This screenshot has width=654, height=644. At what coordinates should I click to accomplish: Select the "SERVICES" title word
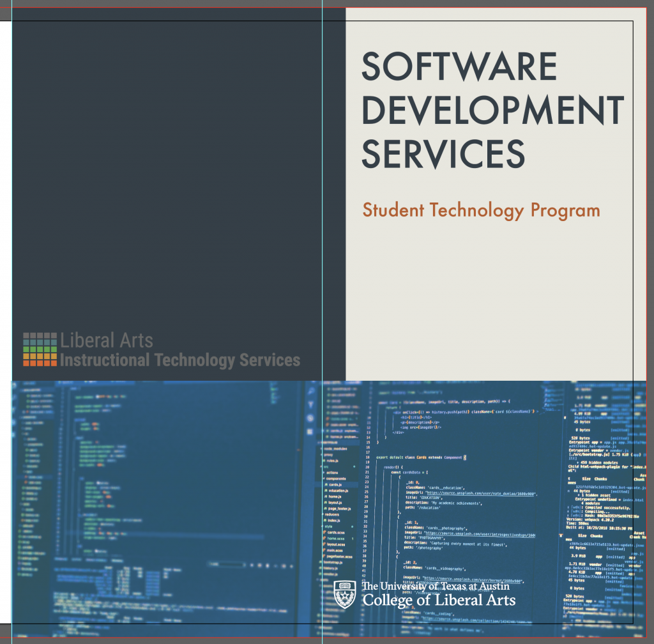point(443,153)
